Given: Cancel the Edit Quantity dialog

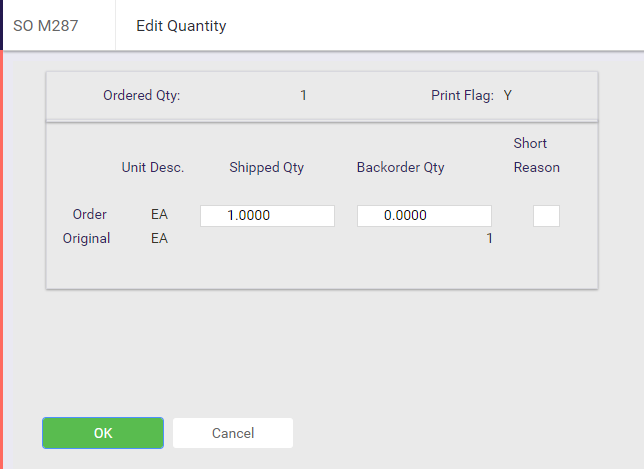Looking at the screenshot, I should tap(233, 433).
